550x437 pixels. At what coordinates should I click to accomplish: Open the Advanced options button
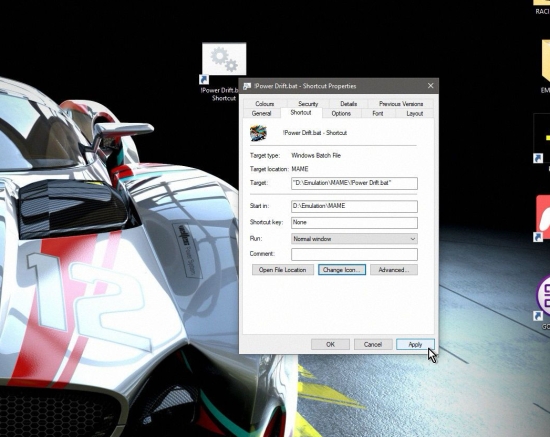click(x=394, y=270)
